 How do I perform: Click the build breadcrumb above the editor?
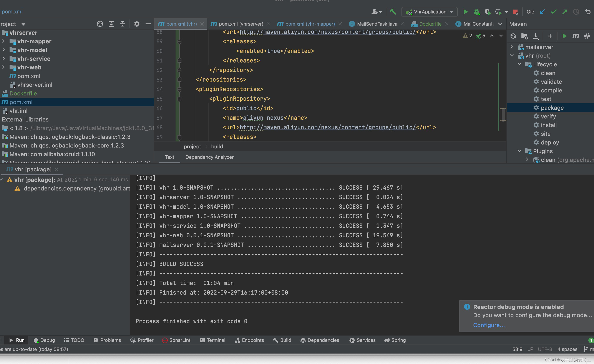217,146
